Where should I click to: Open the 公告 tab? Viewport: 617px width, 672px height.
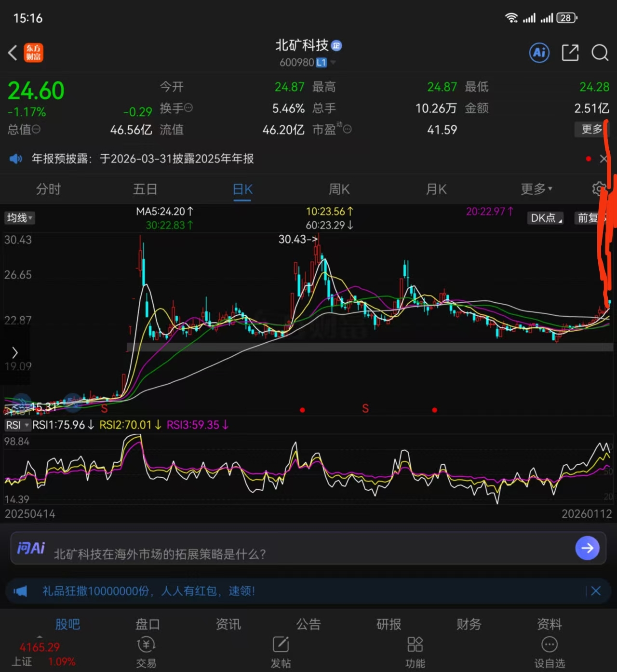[308, 624]
